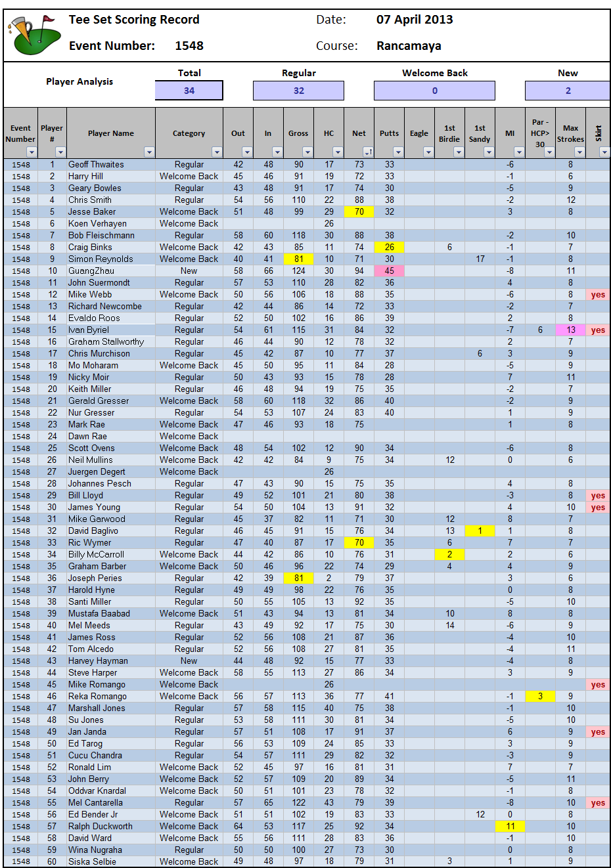Viewport: 611px width, 868px height.
Task: Open the Category column filter dropdown
Action: [x=216, y=152]
